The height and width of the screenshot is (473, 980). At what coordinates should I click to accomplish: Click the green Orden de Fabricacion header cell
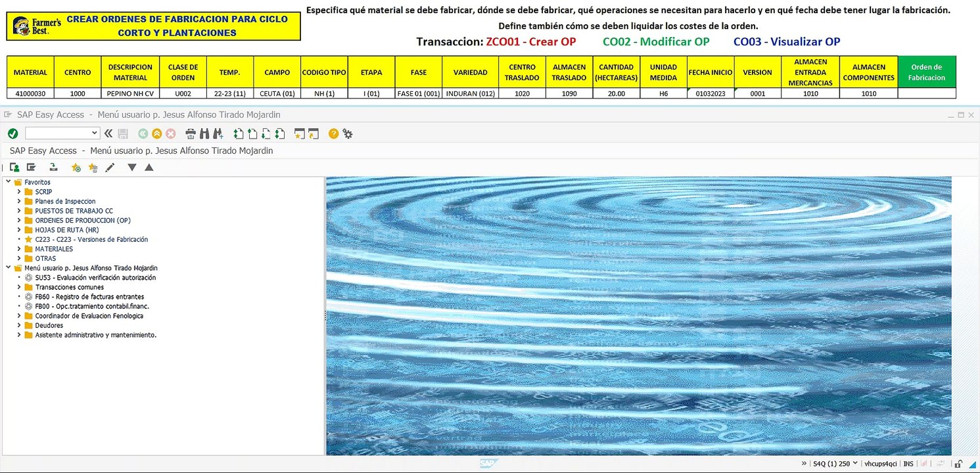click(x=927, y=72)
